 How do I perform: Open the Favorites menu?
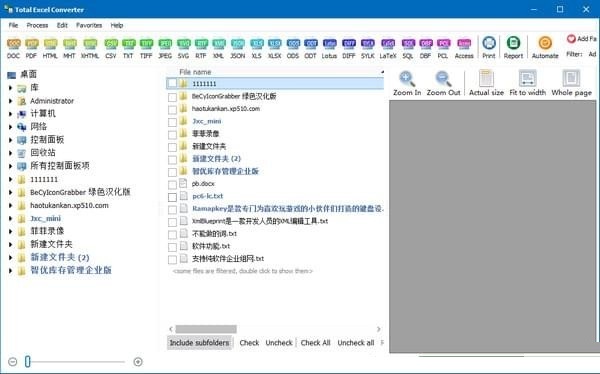tap(89, 25)
